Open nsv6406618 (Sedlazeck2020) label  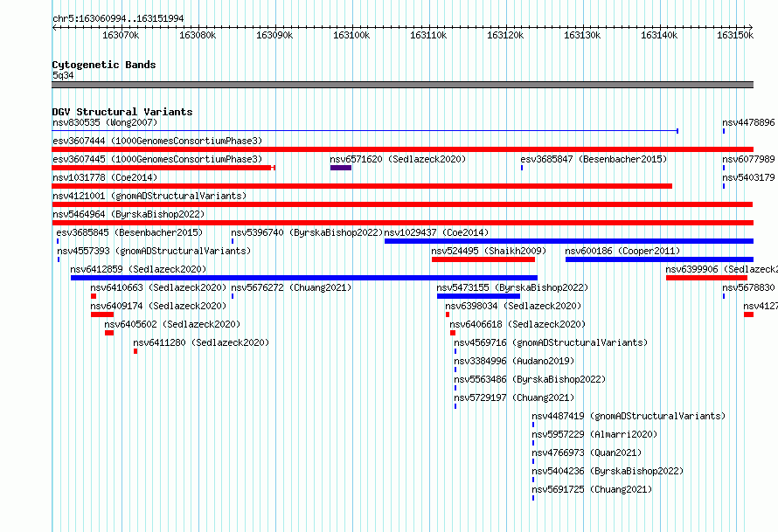[518, 324]
